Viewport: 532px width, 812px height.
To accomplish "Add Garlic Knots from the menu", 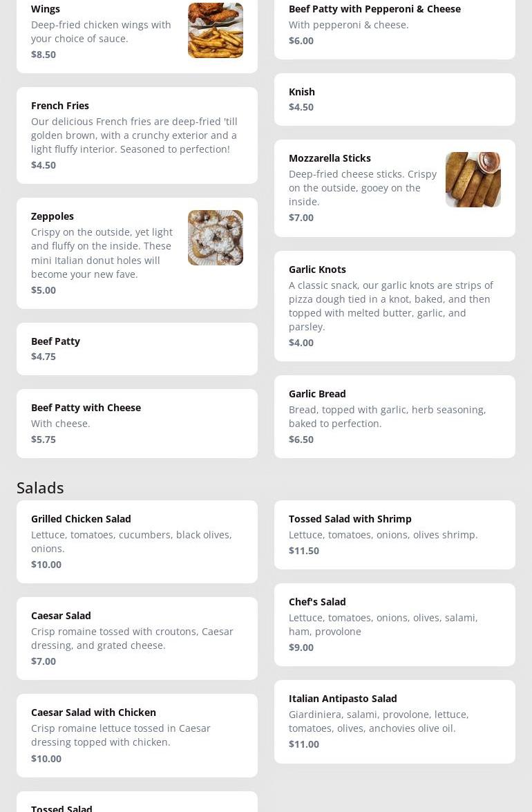I will click(317, 270).
